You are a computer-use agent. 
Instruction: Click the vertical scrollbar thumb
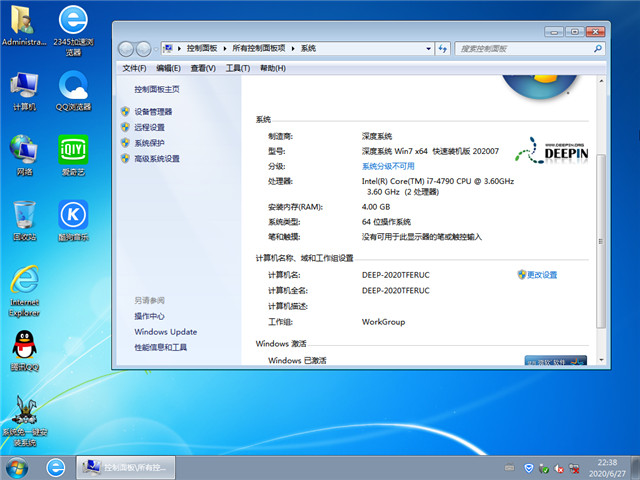coord(601,241)
